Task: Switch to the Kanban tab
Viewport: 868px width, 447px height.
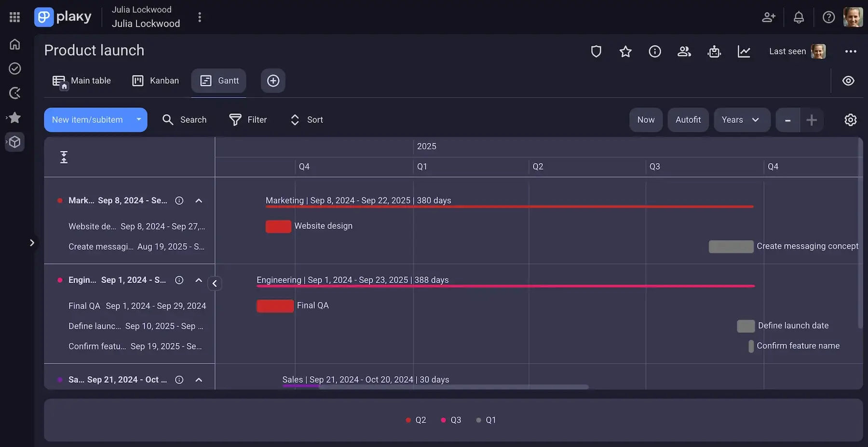Action: pyautogui.click(x=155, y=81)
